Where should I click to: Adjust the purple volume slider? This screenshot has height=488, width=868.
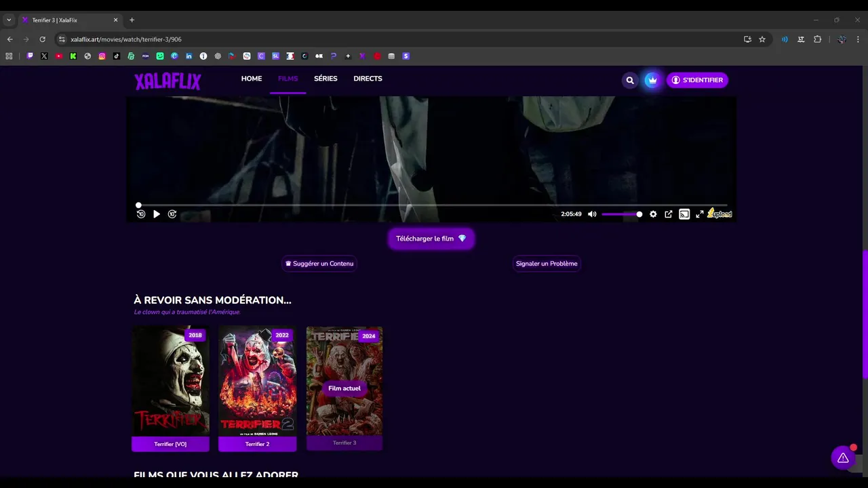[622, 214]
